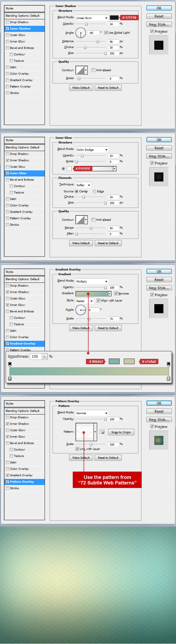This screenshot has width=176, height=644.
Task: Click the Inner Glow gradient swatch with checkerboard
Action: [103, 169]
